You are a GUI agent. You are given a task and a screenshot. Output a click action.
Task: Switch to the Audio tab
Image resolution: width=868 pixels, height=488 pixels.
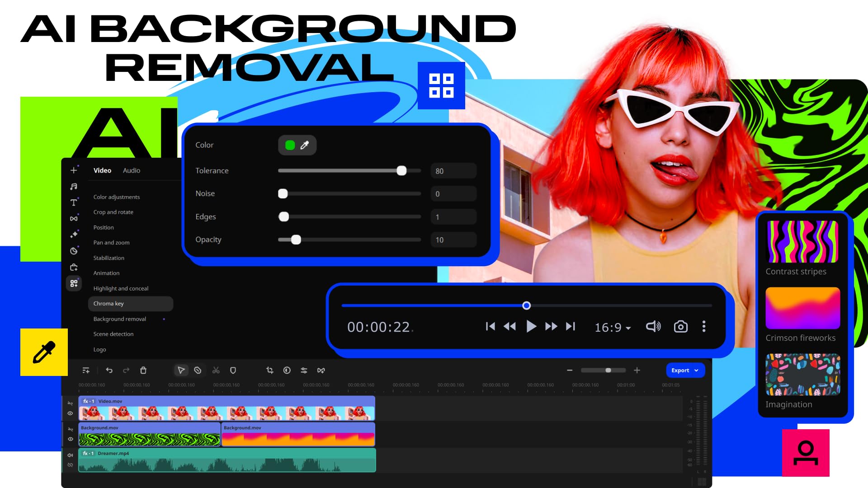[131, 170]
